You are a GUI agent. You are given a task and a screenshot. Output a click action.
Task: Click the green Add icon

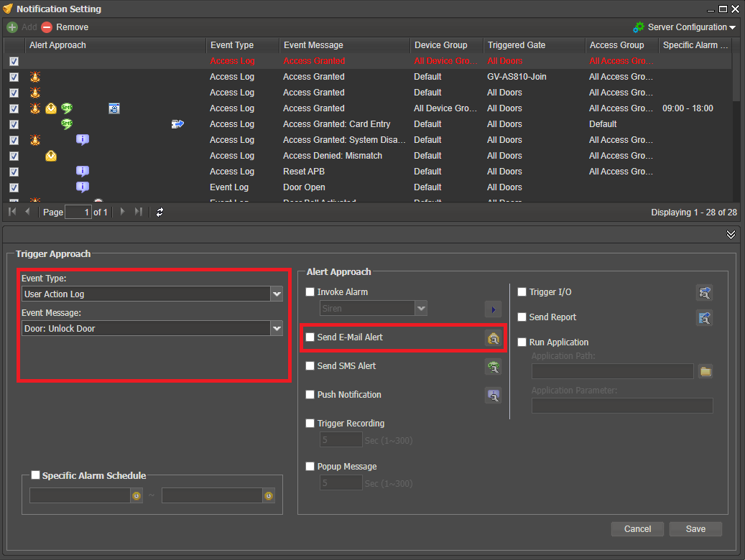click(x=12, y=27)
